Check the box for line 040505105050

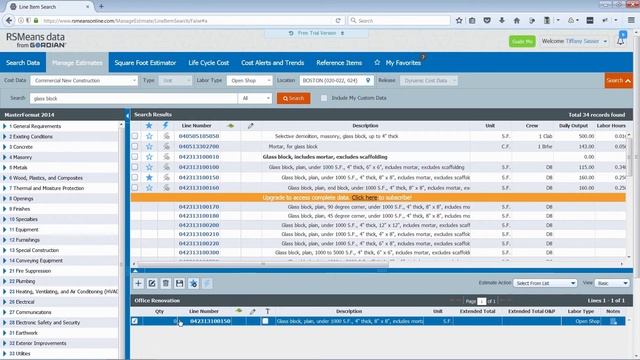coord(135,136)
